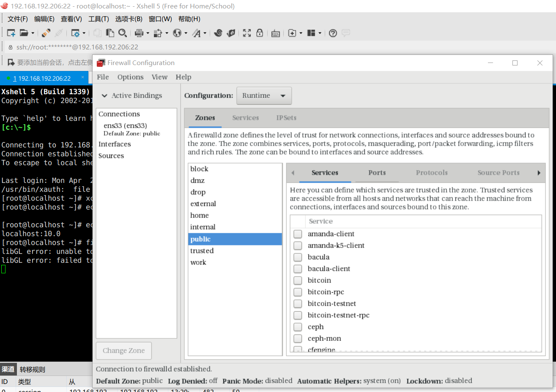
Task: Open the View menu in Firewall Configuration
Action: pyautogui.click(x=159, y=77)
